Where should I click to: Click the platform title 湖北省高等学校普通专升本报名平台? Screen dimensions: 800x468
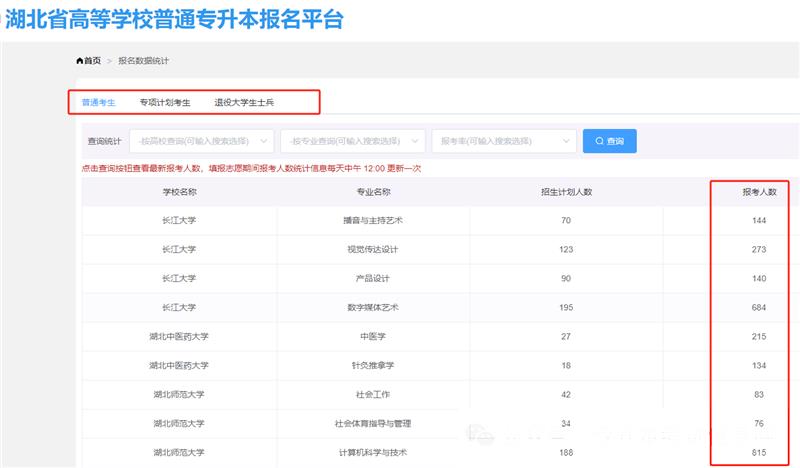point(173,20)
